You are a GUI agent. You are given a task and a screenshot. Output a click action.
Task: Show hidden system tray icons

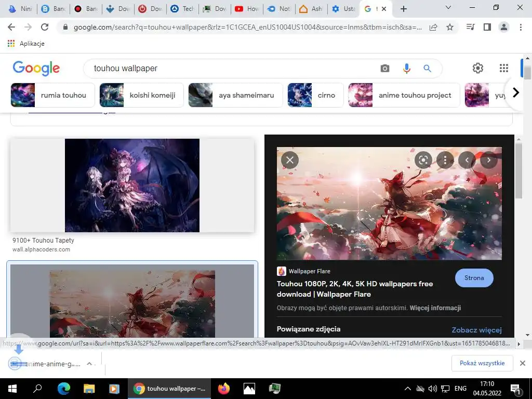(408, 389)
